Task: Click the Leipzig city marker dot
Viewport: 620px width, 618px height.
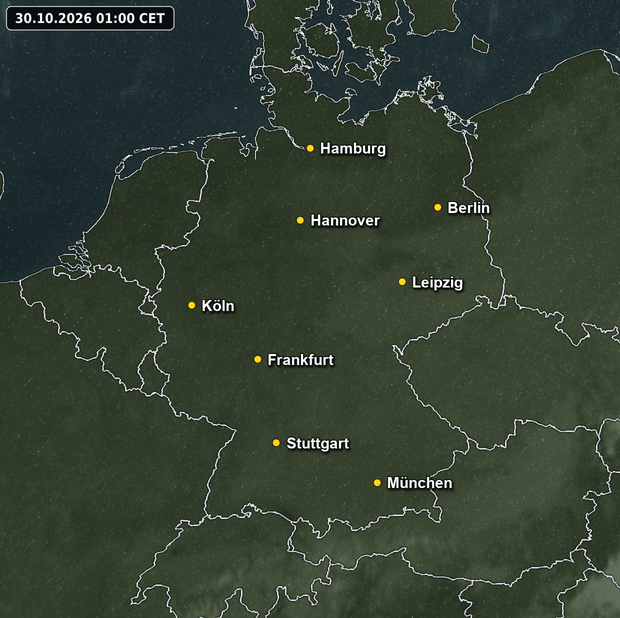Action: (402, 282)
